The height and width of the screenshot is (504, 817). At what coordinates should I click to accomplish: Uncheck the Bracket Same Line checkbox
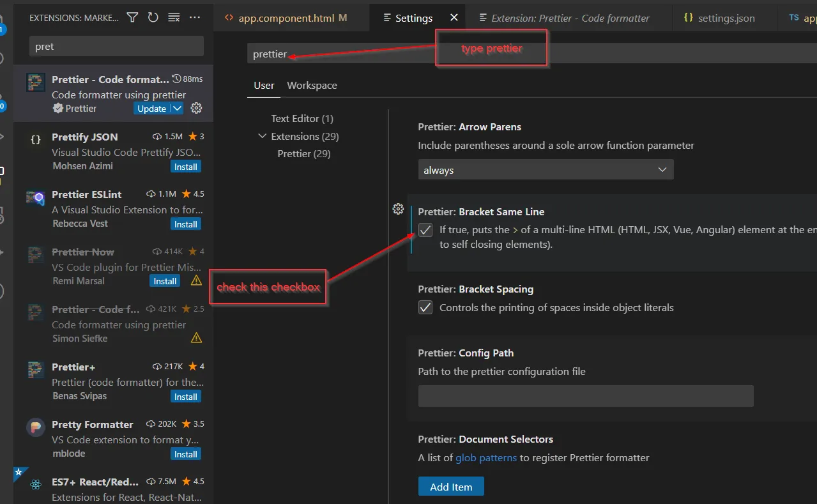click(x=425, y=230)
